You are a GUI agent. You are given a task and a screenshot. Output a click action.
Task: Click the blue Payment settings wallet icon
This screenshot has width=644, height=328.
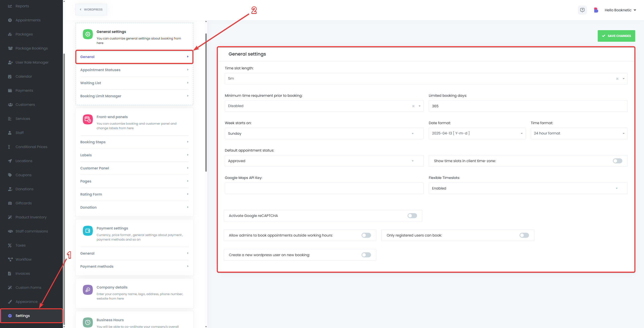coord(88,231)
